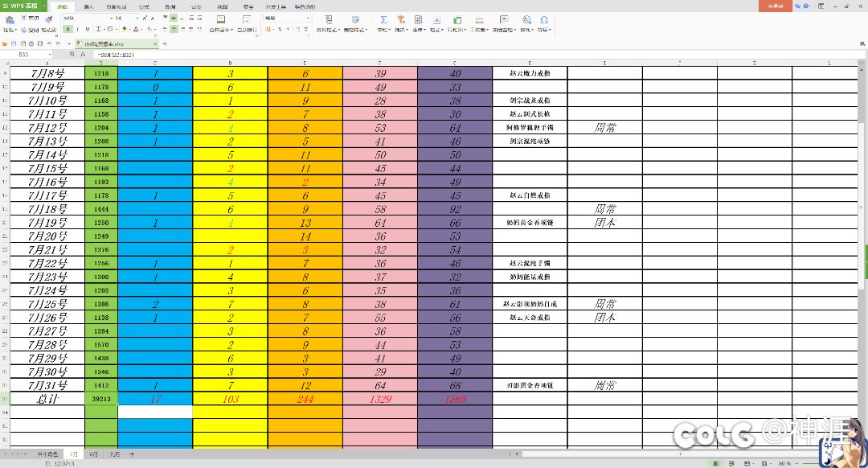Open the Table Style dropdown arrow

click(x=366, y=30)
